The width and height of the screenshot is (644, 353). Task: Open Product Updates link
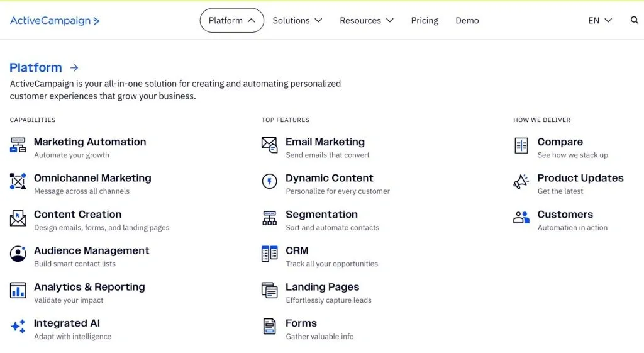click(580, 178)
